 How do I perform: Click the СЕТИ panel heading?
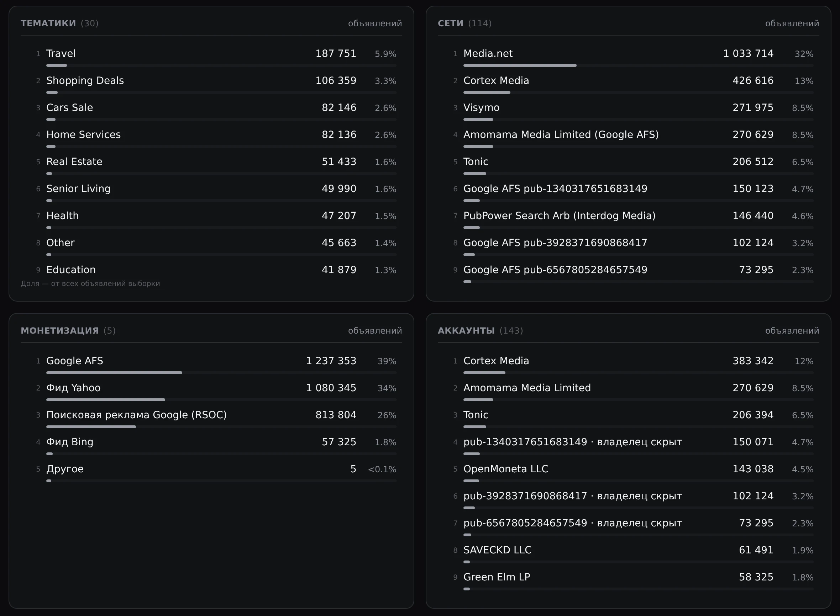pyautogui.click(x=450, y=23)
